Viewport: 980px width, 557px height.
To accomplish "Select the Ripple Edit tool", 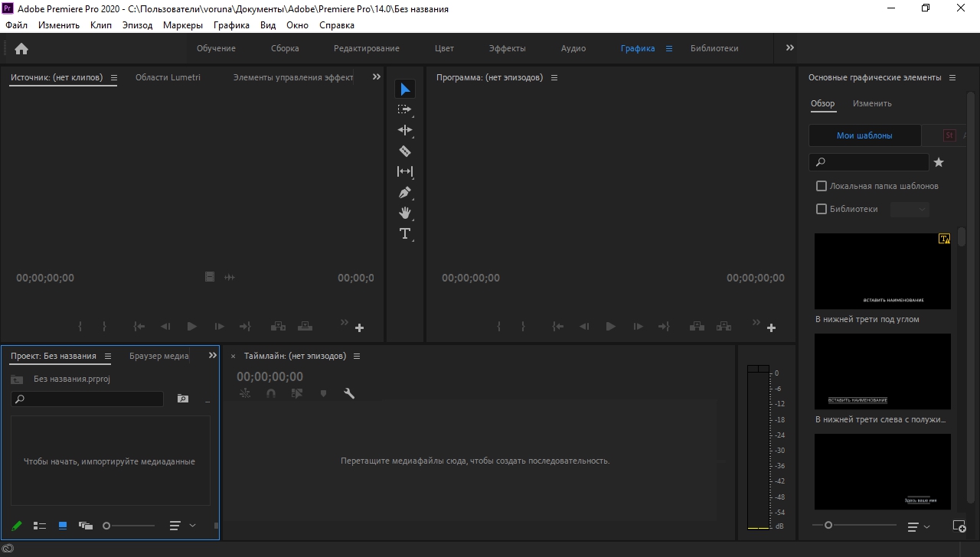I will (405, 130).
